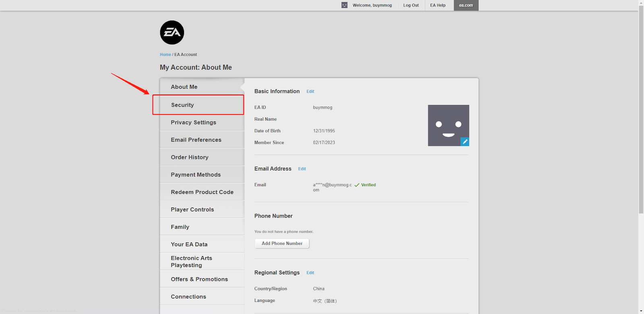Click the pencil icon on the avatar

(x=464, y=142)
